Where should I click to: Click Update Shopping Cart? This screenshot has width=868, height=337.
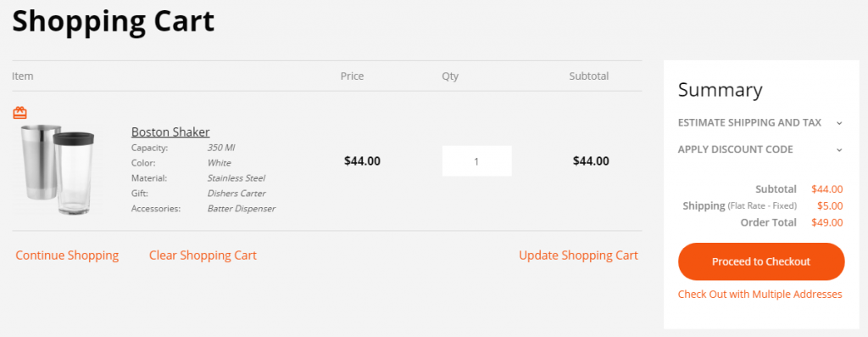[578, 256]
